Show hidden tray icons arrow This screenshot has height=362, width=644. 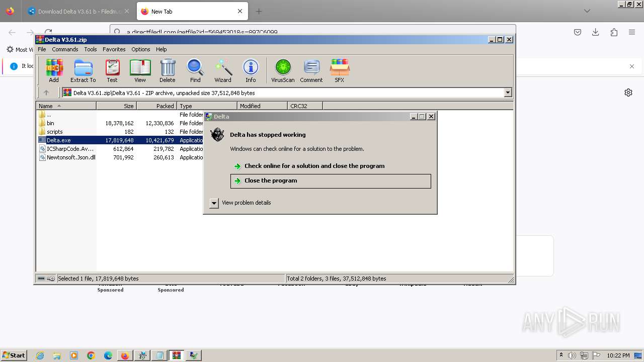click(561, 355)
